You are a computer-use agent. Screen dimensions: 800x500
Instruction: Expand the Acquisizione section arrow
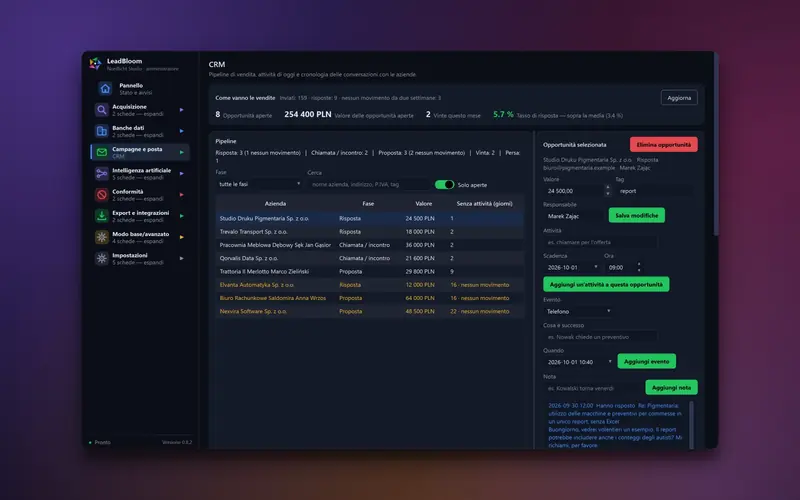[x=182, y=110]
